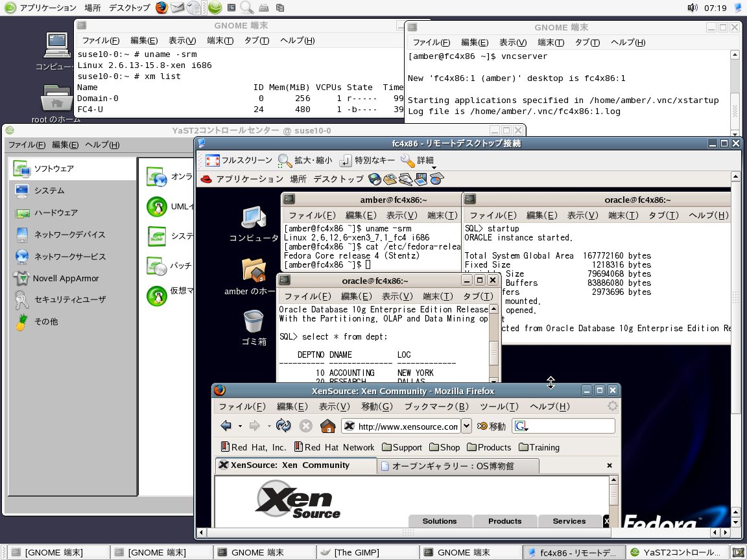Open ツール menu in Firefox

tap(499, 406)
